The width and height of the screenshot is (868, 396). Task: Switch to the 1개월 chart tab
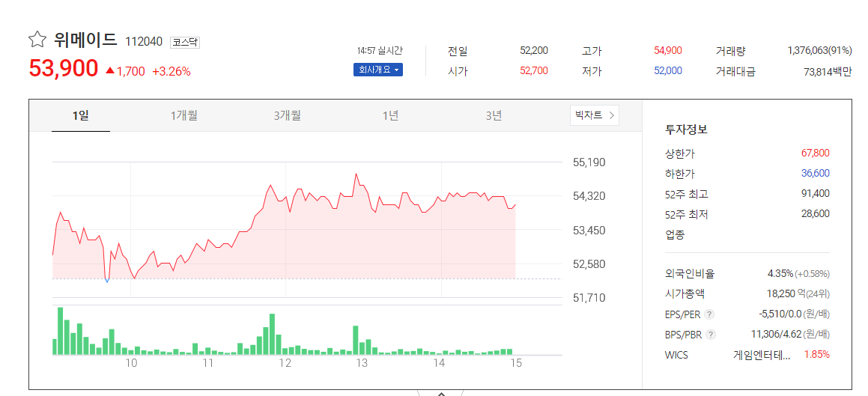coord(183,115)
